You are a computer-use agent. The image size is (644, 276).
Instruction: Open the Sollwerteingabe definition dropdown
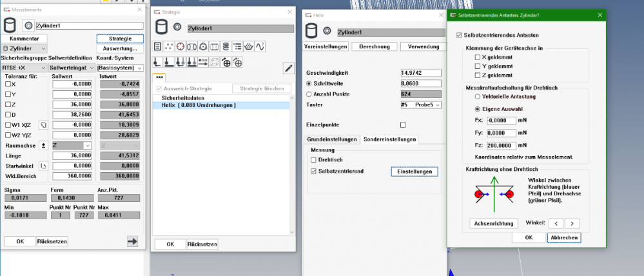point(72,68)
